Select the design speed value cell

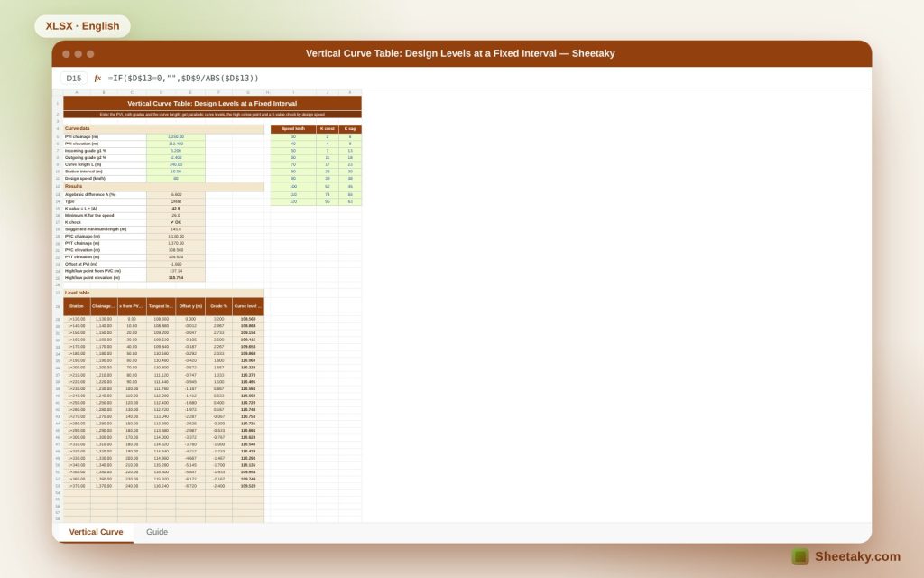point(176,179)
